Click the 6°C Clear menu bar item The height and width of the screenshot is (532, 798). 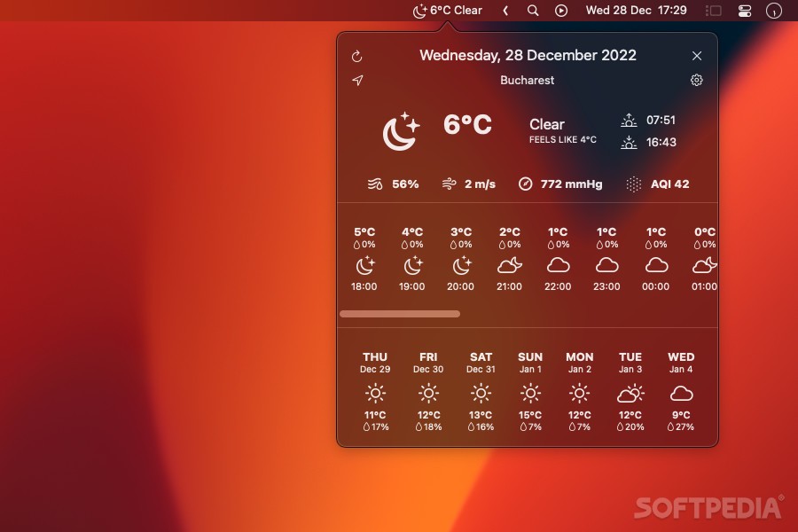tap(448, 11)
